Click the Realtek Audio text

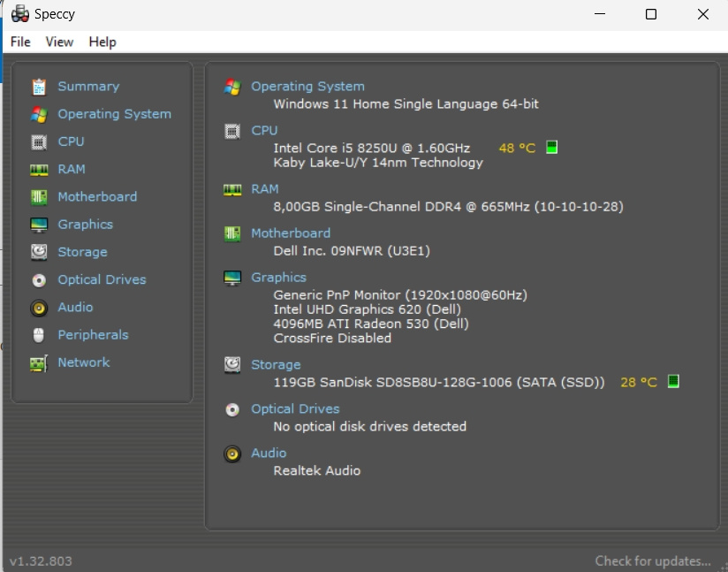click(316, 470)
